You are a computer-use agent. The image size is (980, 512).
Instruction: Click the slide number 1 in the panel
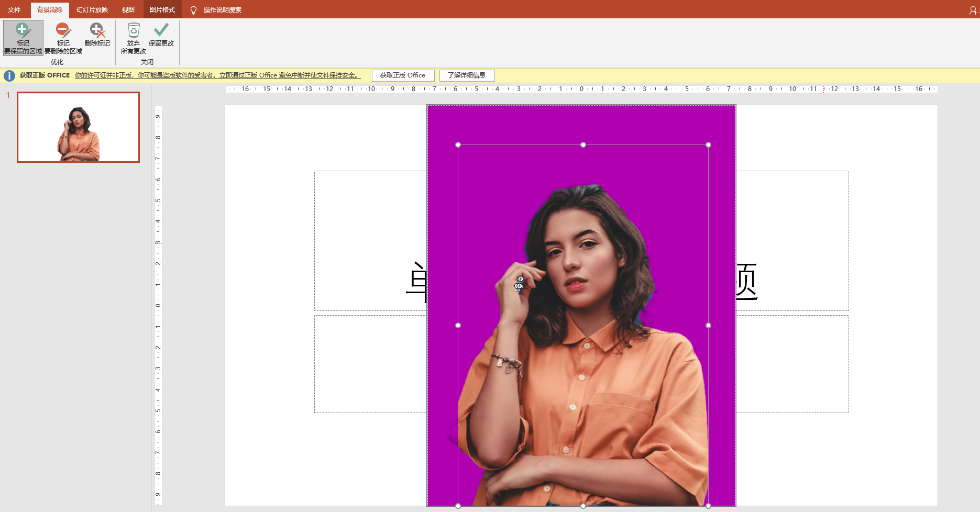click(x=8, y=95)
